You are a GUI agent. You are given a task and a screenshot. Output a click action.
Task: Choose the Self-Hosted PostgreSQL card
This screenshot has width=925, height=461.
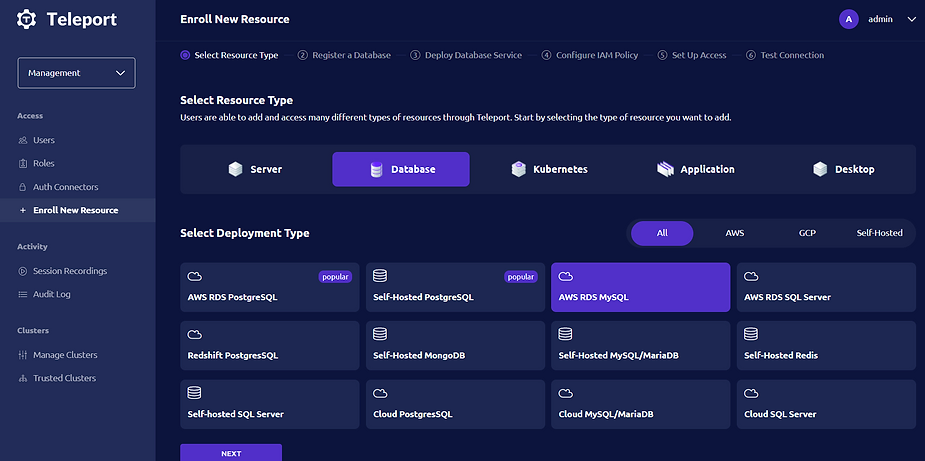[455, 287]
